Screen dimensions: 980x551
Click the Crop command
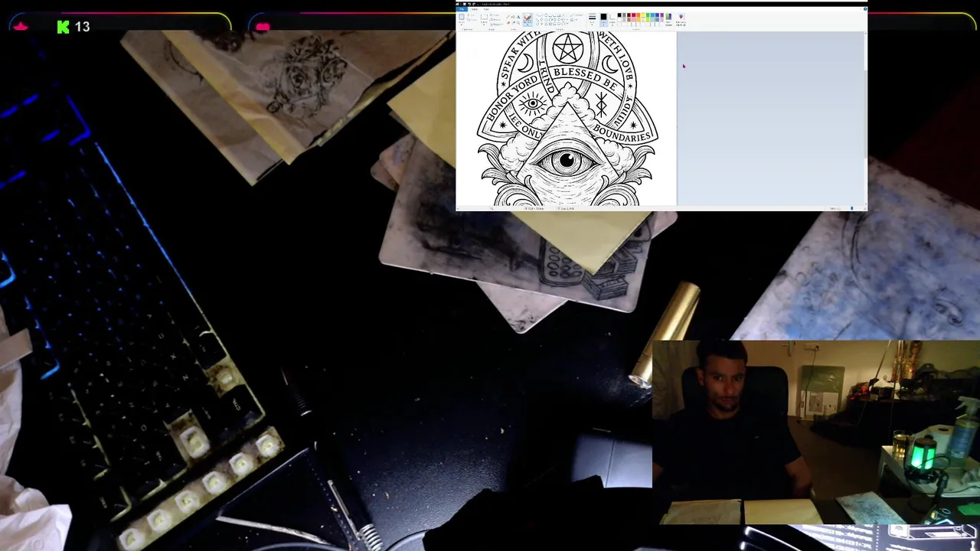click(x=496, y=15)
